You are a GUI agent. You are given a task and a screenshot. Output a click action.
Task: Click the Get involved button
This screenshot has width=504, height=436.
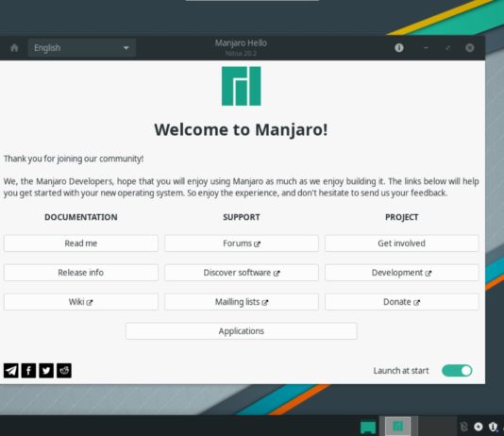pos(402,243)
